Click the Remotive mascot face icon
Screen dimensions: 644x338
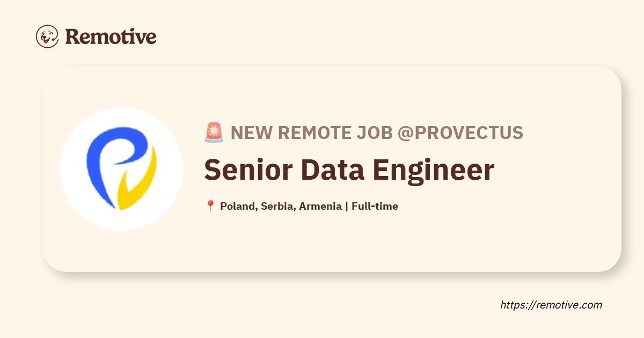[47, 36]
